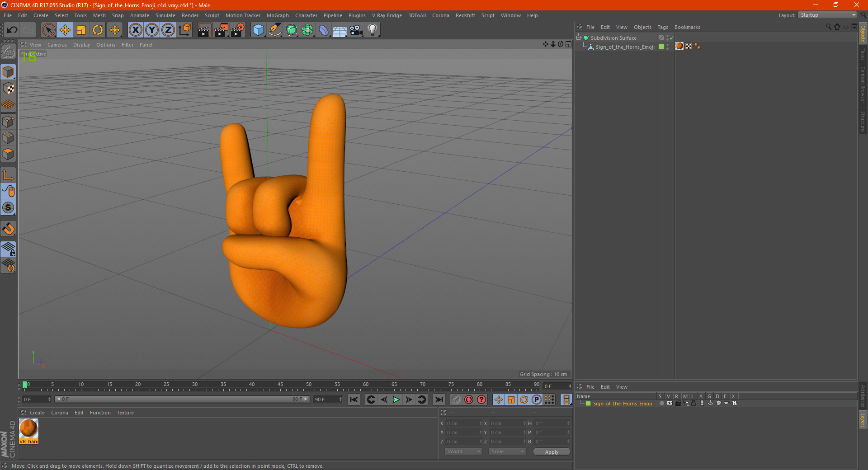
Task: Switch to Points mode
Action: tap(8, 121)
